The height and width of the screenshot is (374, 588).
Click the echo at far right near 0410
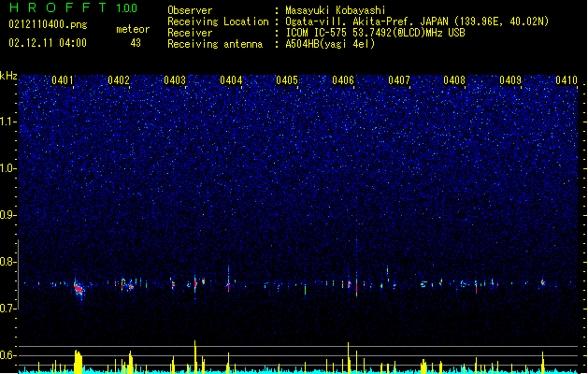coord(542,282)
